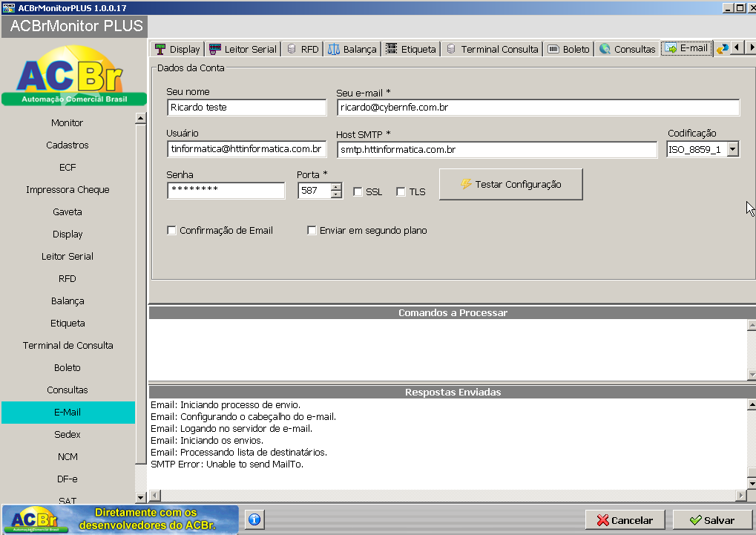This screenshot has height=535, width=756.
Task: Switch to the Consultas tab
Action: tap(627, 49)
